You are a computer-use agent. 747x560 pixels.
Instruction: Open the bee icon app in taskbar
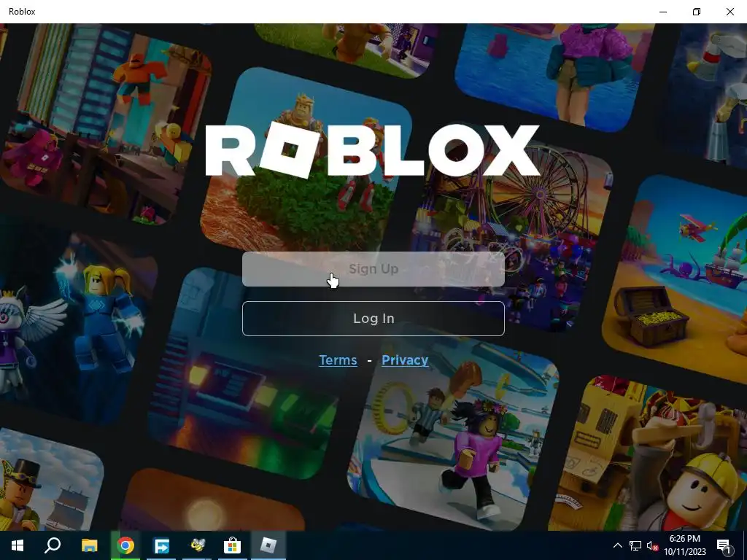[x=197, y=545]
